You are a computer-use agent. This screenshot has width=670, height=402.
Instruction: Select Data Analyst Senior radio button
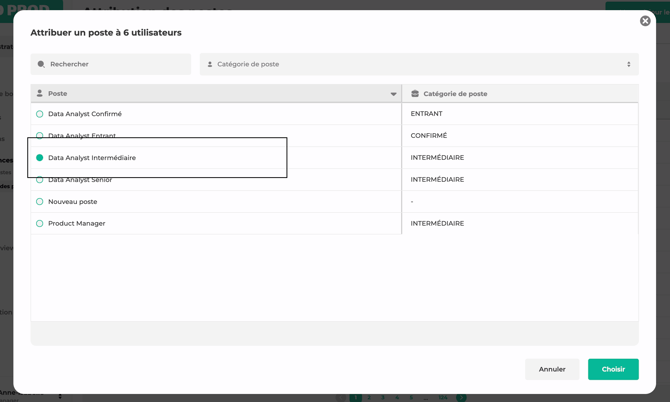click(x=40, y=180)
